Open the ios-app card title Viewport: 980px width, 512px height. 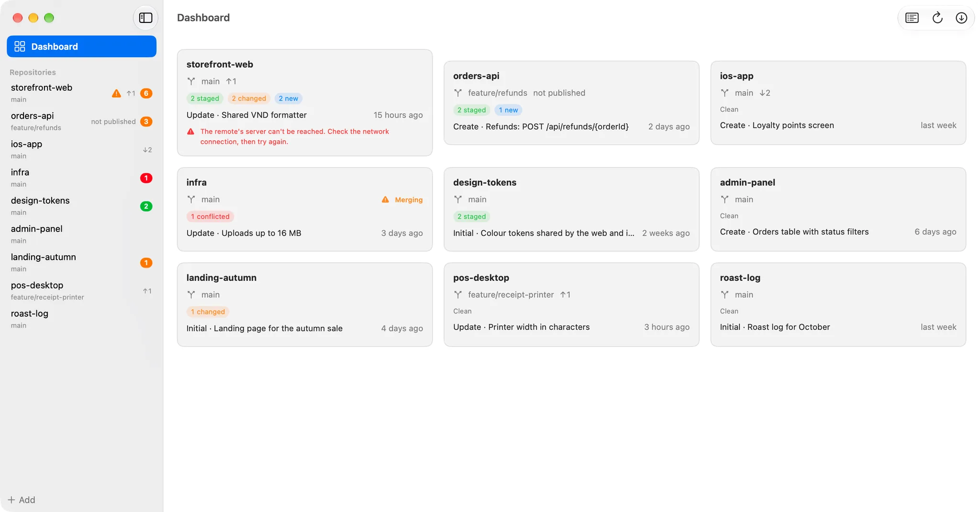[x=736, y=76]
